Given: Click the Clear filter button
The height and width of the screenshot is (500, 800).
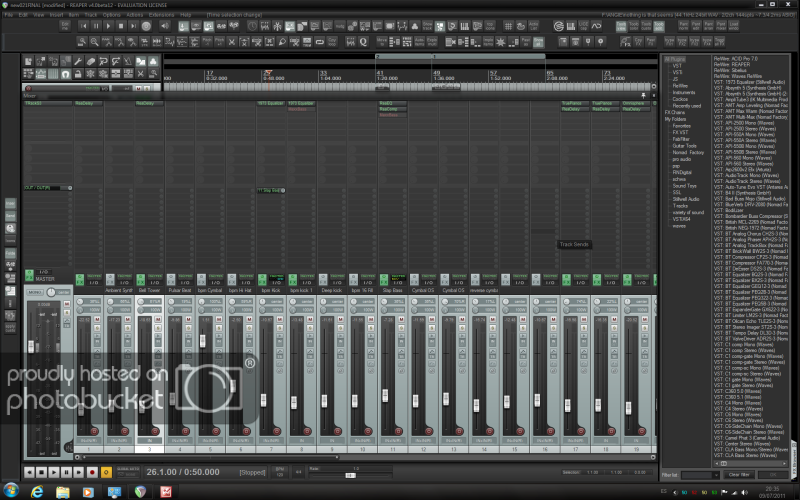Looking at the screenshot, I should coord(738,474).
